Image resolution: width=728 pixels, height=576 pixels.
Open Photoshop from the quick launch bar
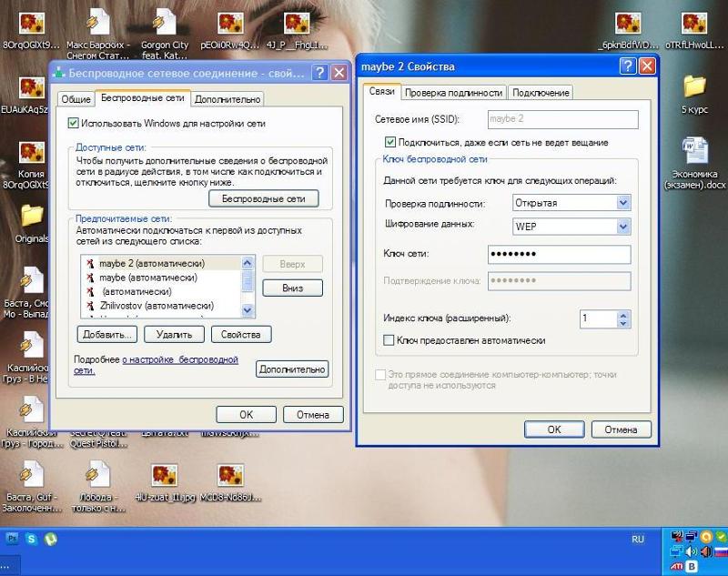pos(12,539)
